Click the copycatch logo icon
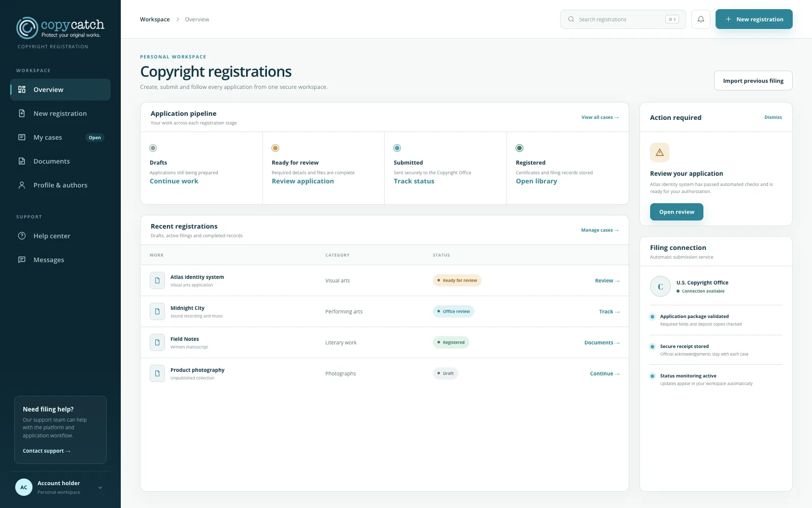Image resolution: width=812 pixels, height=508 pixels. (27, 28)
